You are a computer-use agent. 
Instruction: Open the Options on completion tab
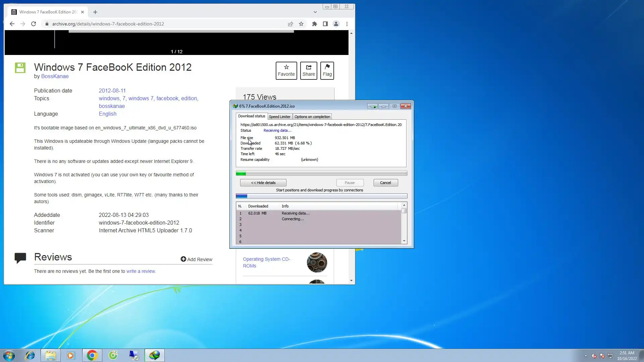point(312,117)
